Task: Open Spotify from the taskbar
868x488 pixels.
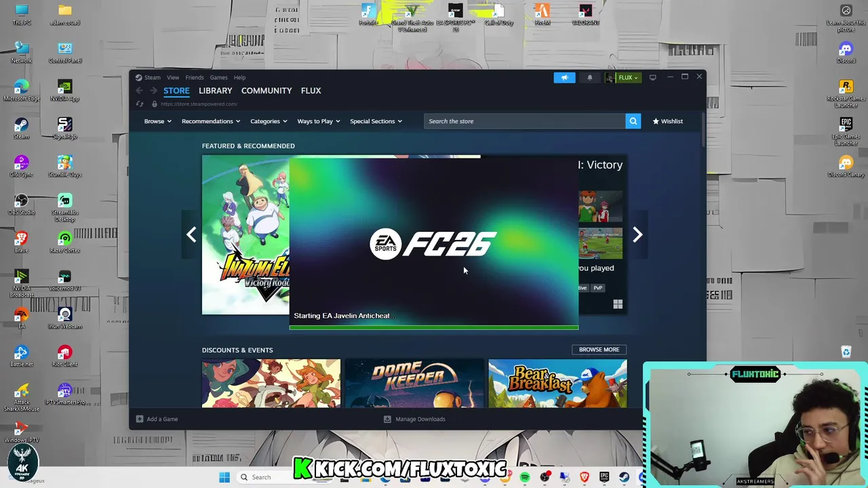Action: 524,477
